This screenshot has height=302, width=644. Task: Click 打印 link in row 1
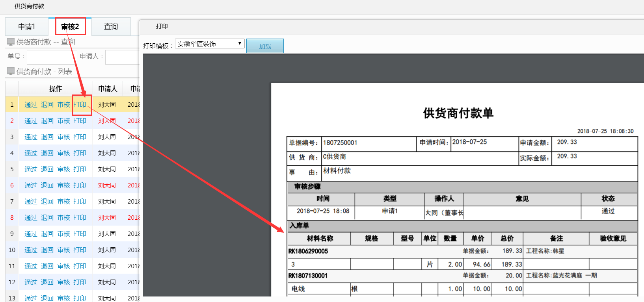pyautogui.click(x=80, y=105)
